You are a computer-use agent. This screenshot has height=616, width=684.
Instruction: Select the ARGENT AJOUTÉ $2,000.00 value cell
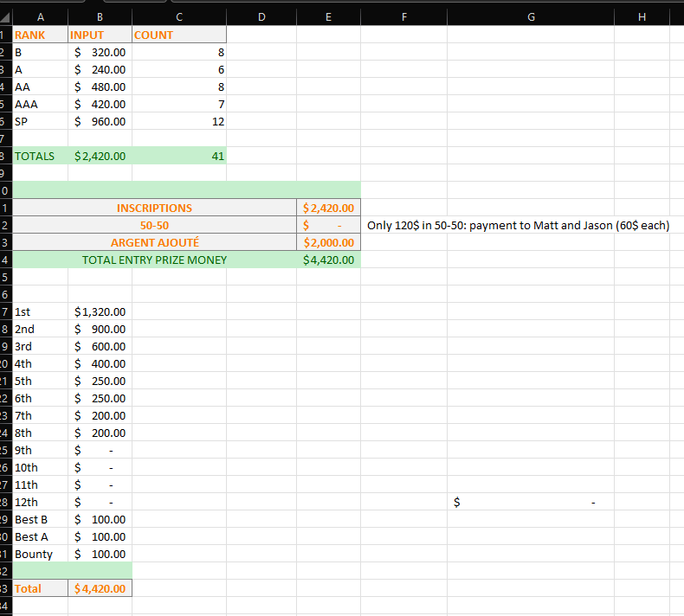pyautogui.click(x=328, y=243)
